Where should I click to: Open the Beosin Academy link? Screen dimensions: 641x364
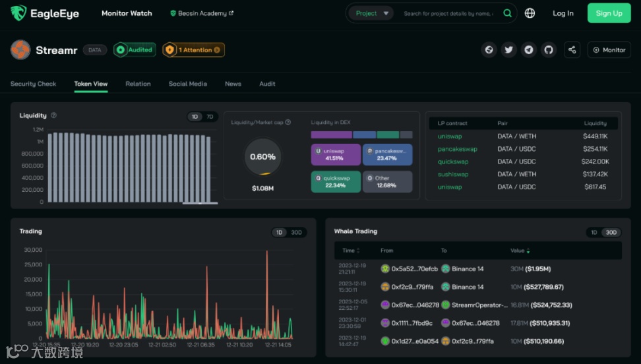pos(202,13)
